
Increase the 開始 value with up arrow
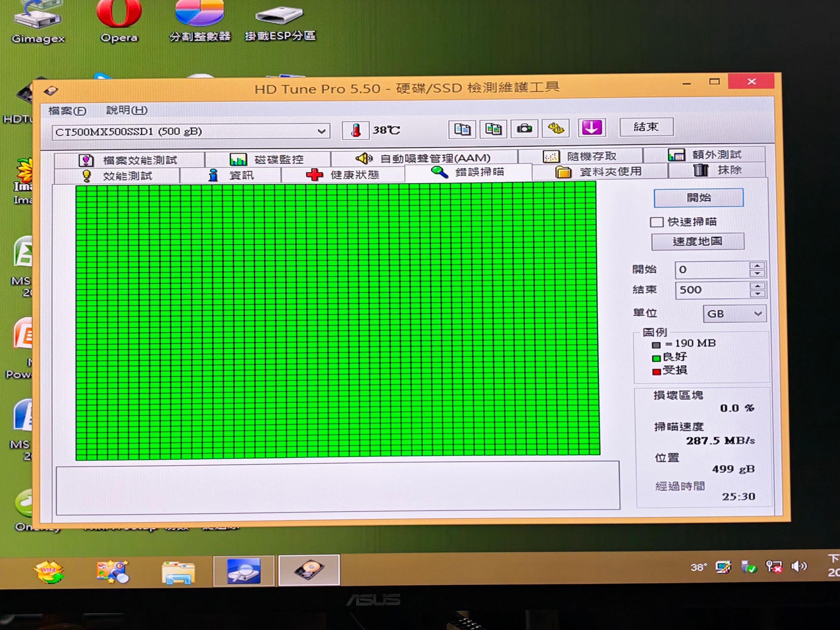pos(758,266)
